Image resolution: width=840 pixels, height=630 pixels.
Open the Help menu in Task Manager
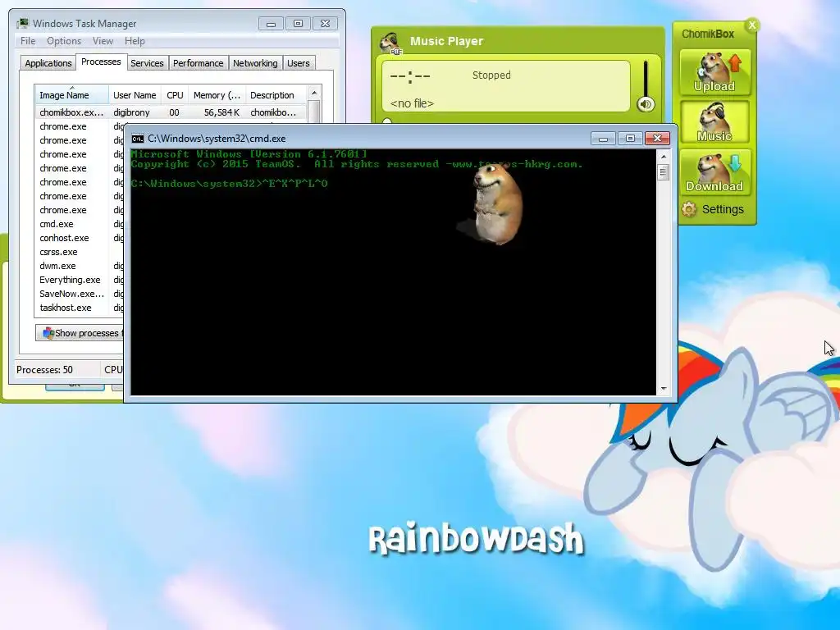coord(135,41)
